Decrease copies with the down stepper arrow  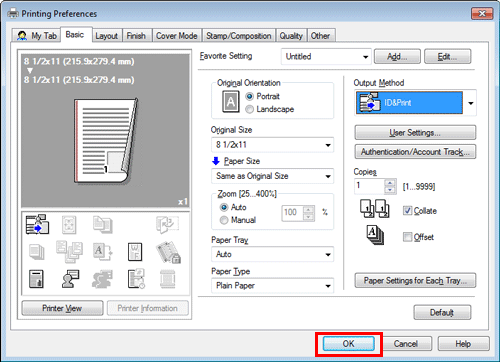click(390, 190)
